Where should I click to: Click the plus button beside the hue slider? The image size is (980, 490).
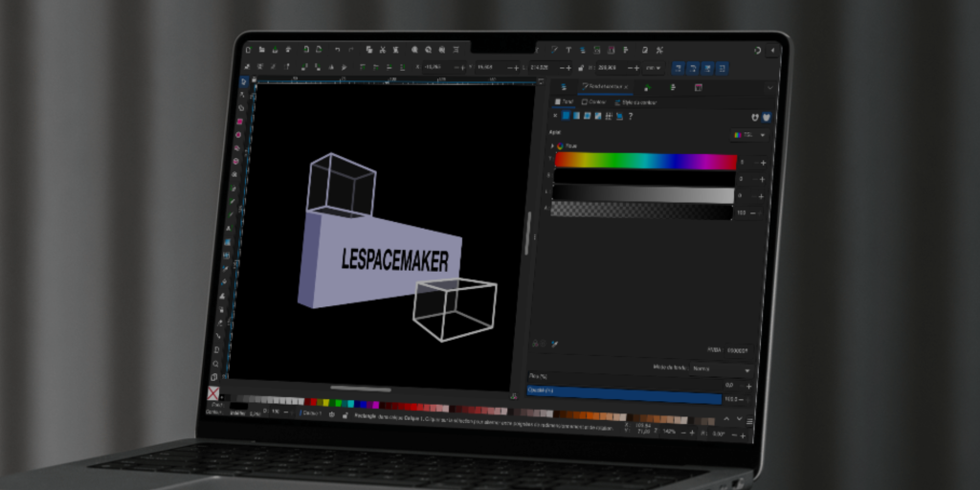pos(763,164)
